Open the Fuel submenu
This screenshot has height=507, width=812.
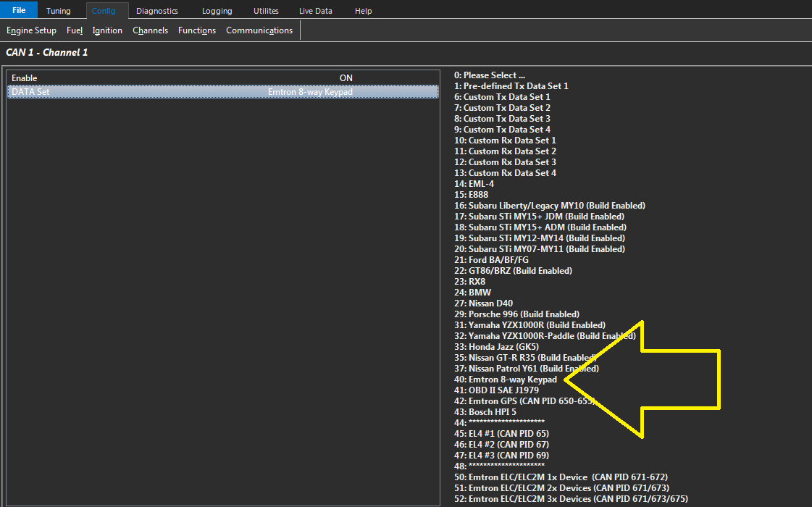click(x=75, y=30)
